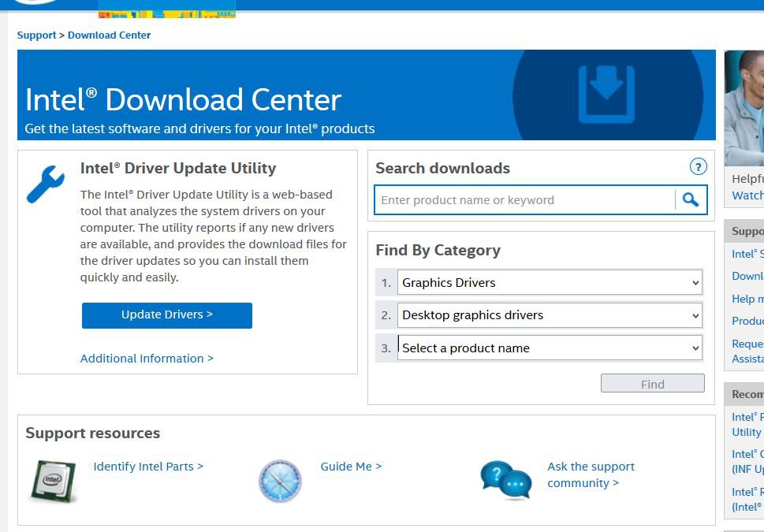The height and width of the screenshot is (532, 764).
Task: Click the download arrow banner icon
Action: (x=606, y=94)
